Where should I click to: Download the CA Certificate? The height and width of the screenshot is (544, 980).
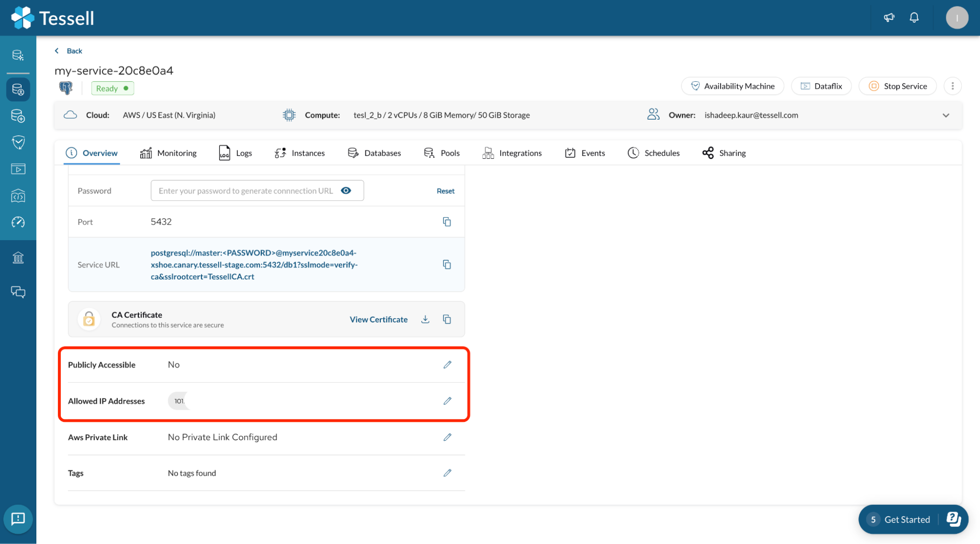click(425, 319)
